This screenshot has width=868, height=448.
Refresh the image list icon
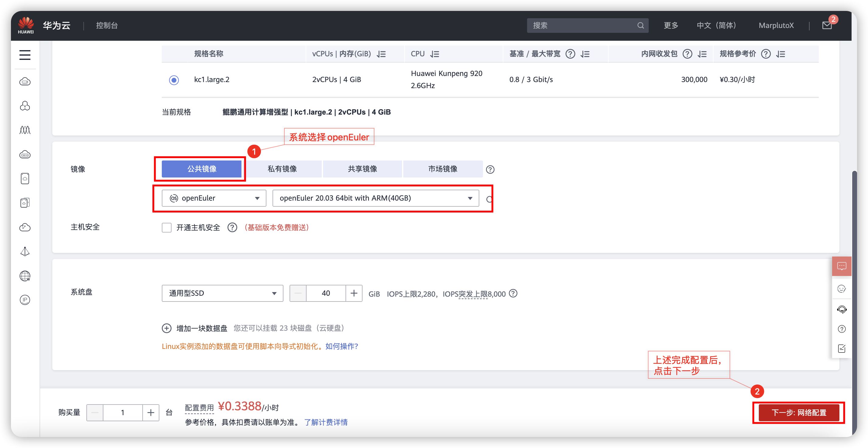[489, 199]
